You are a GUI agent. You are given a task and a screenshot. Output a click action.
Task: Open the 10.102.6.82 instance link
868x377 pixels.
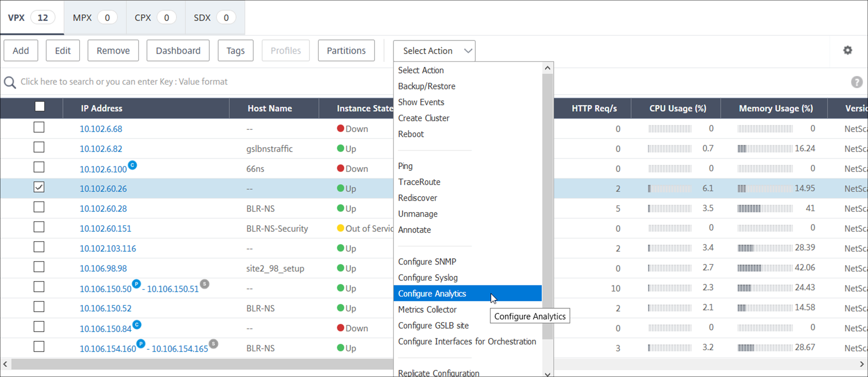tap(101, 149)
